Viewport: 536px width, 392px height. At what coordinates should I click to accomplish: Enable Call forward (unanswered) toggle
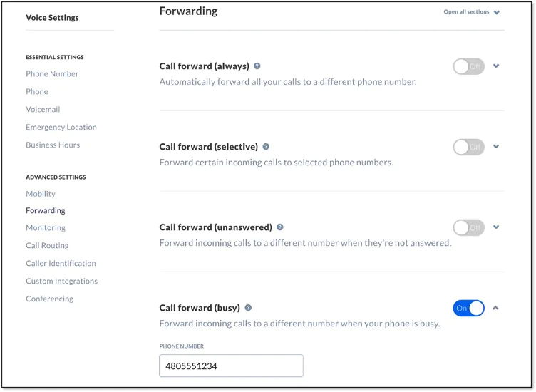pyautogui.click(x=468, y=227)
